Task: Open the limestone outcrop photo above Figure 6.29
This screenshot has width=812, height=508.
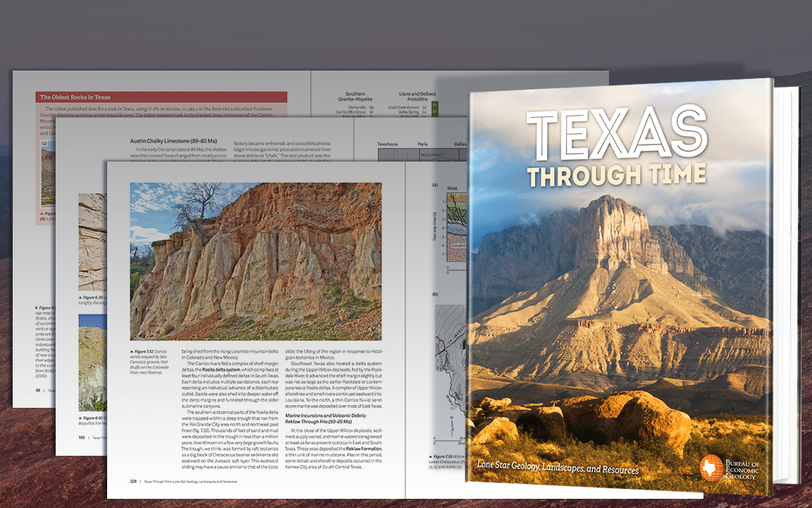Action: [x=93, y=241]
